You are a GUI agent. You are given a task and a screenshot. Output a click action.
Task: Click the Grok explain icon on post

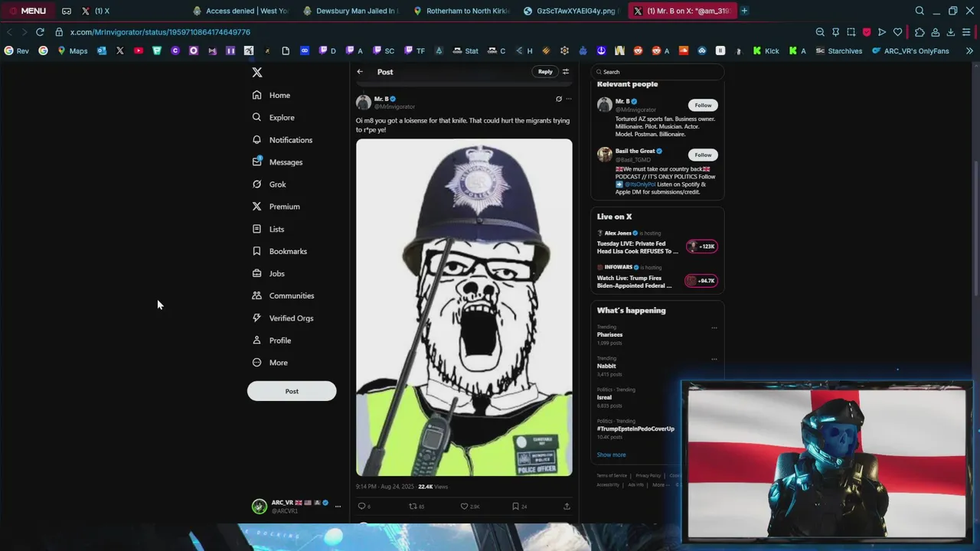pyautogui.click(x=558, y=99)
